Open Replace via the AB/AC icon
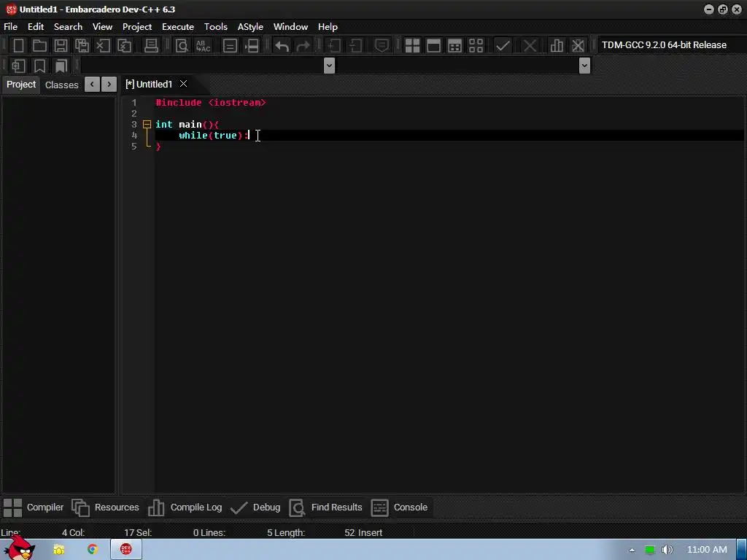This screenshot has width=747, height=560. coord(203,46)
